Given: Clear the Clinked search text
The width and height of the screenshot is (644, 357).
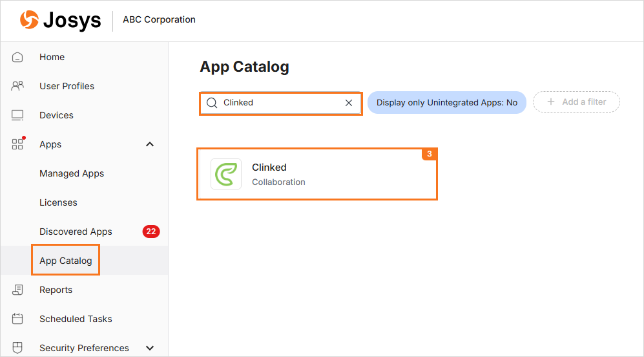Looking at the screenshot, I should 349,103.
